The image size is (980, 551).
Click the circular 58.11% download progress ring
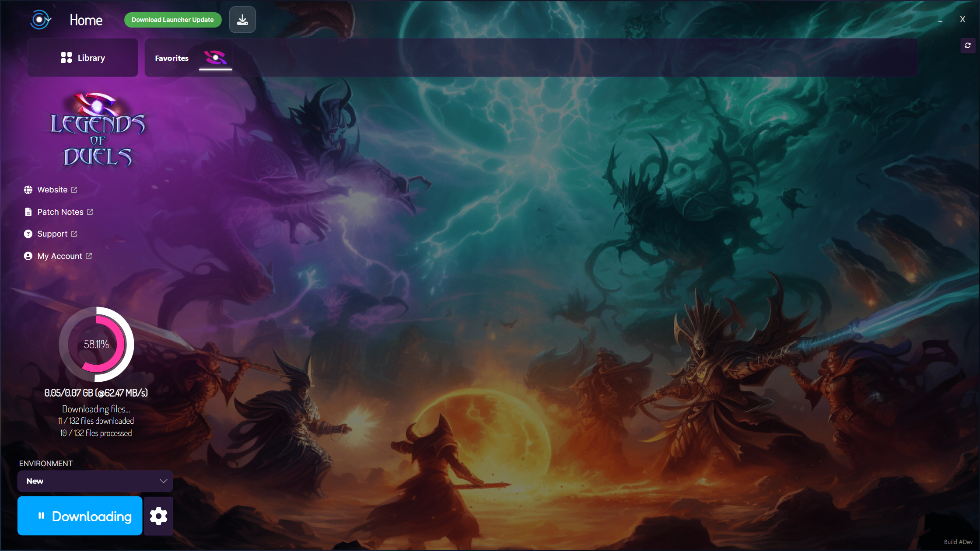[96, 344]
